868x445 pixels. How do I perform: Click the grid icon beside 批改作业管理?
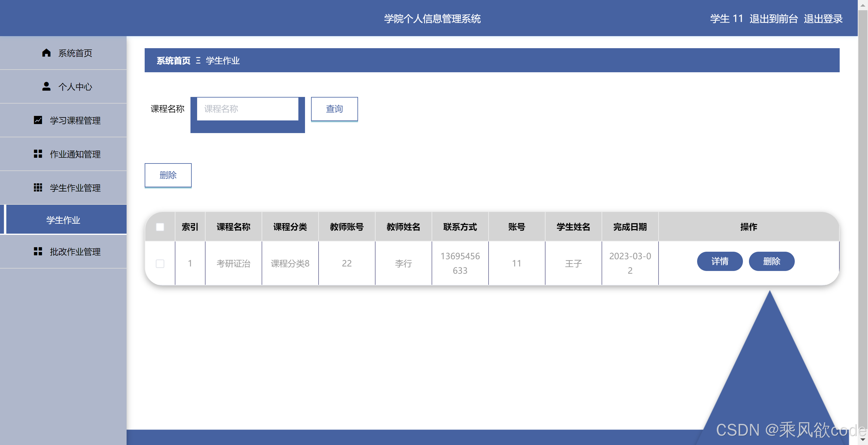coord(38,251)
